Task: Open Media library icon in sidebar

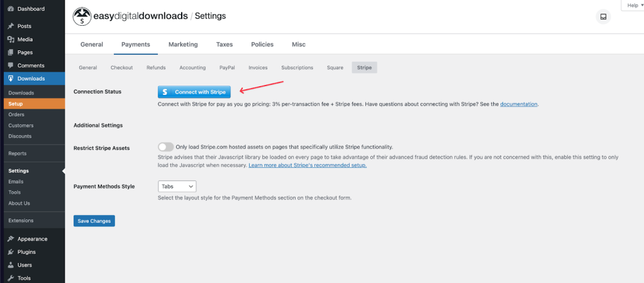Action: pyautogui.click(x=11, y=40)
